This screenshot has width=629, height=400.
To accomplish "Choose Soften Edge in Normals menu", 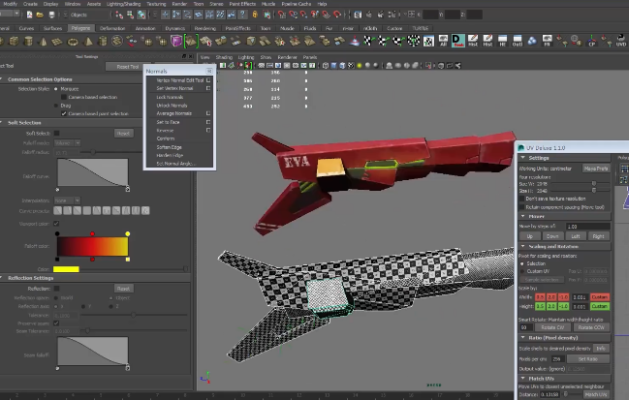I will 169,147.
